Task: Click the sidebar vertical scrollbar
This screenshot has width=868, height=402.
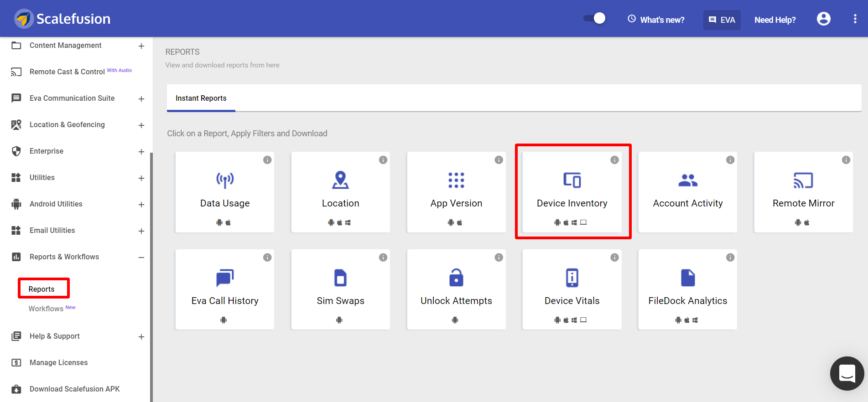Action: coord(151,277)
